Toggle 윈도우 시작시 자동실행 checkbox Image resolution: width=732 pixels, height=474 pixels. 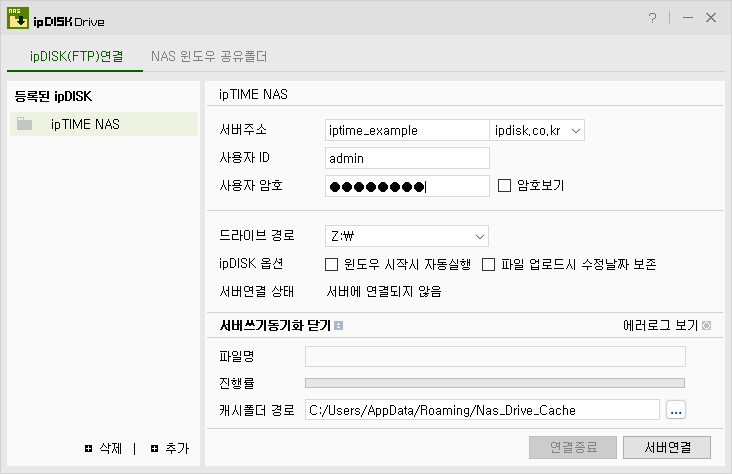pyautogui.click(x=331, y=264)
